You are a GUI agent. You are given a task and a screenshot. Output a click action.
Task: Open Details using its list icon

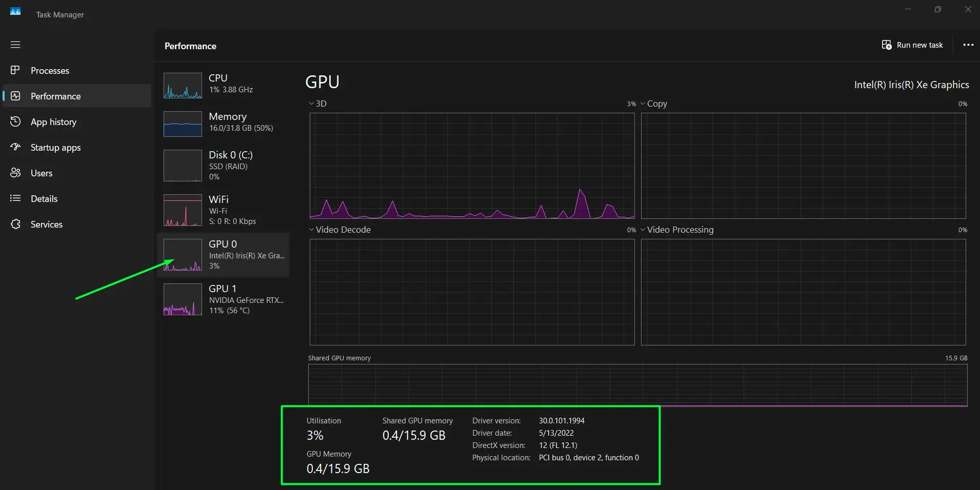coord(15,198)
